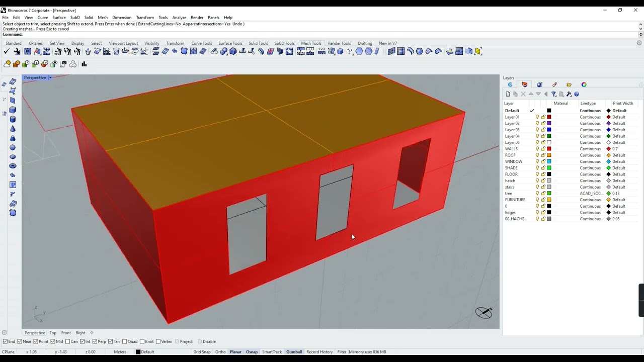This screenshot has height=362, width=644.
Task: Open the Analyze menu
Action: pyautogui.click(x=179, y=18)
